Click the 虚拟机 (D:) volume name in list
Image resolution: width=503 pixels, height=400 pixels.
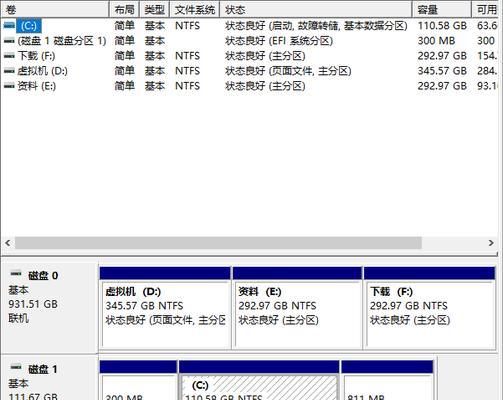tap(42, 71)
